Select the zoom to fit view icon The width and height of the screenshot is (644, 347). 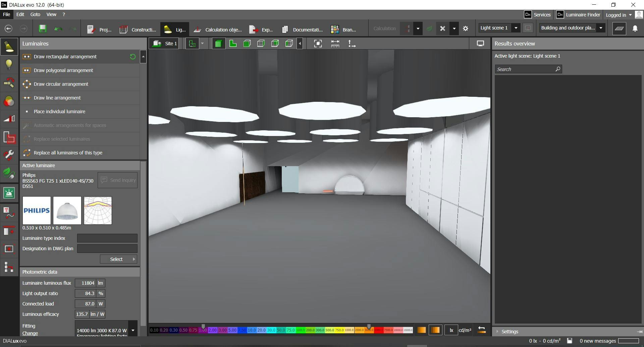pyautogui.click(x=318, y=44)
